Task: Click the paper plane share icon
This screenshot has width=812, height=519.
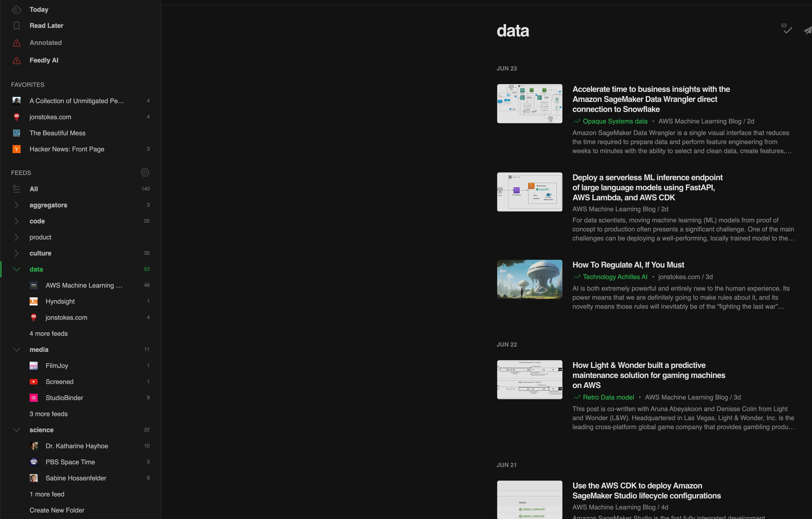Action: coord(808,30)
